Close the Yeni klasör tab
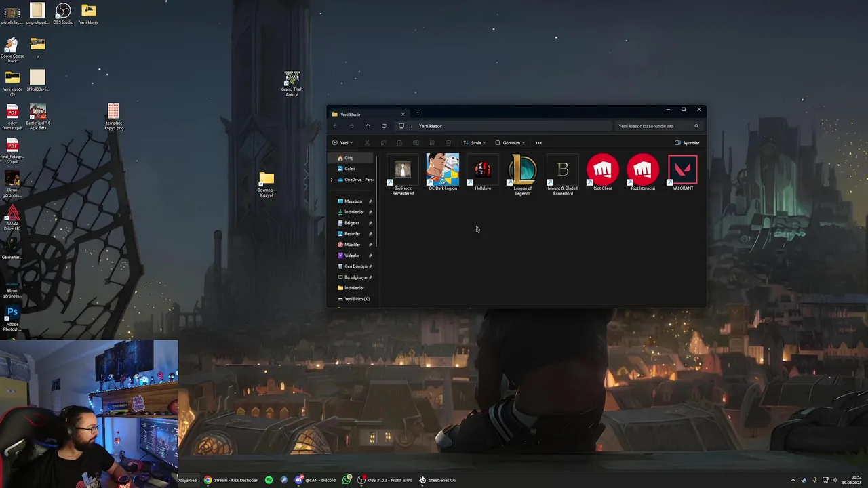Screen dimensions: 868x488 [403, 114]
